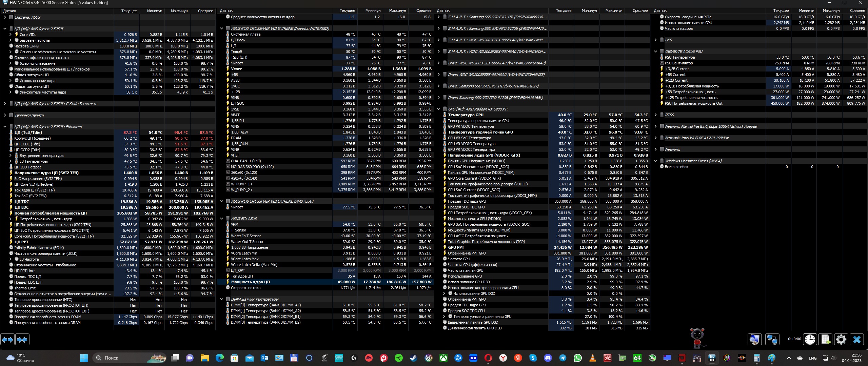Screen dimensions: 868x366
Task: Select the Мощность ядра ЦП row
Action: coord(250,282)
